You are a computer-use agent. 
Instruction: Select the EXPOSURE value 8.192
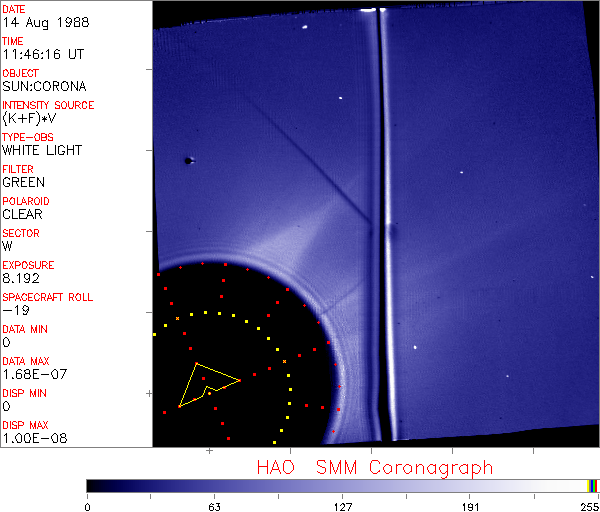point(21,278)
